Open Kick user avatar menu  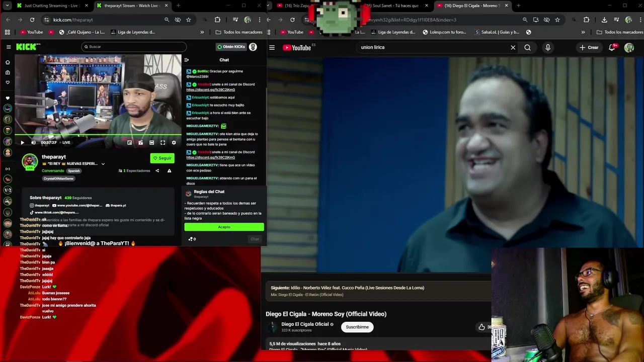click(253, 47)
